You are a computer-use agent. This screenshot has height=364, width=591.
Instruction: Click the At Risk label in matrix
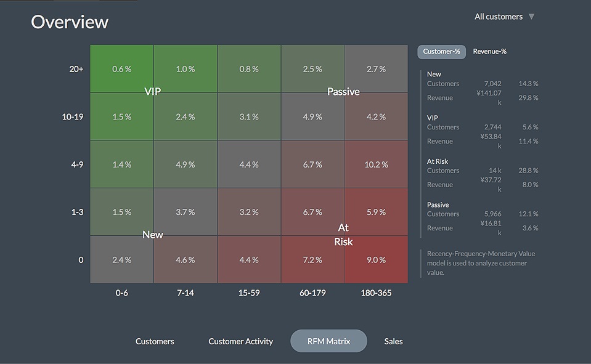pyautogui.click(x=343, y=235)
